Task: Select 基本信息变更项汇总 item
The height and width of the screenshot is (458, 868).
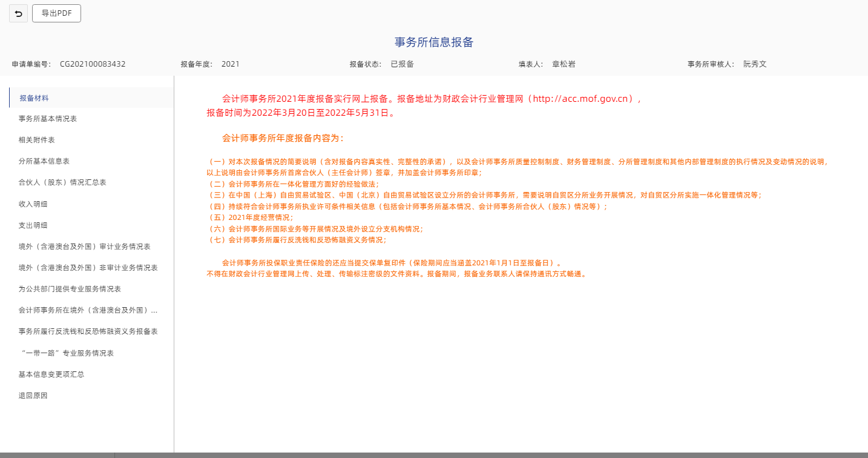Action: pos(51,374)
